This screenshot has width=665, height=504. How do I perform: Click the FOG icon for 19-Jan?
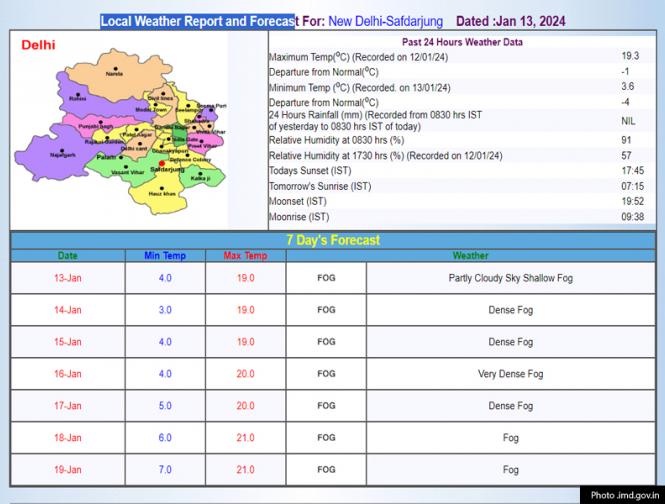pyautogui.click(x=326, y=470)
